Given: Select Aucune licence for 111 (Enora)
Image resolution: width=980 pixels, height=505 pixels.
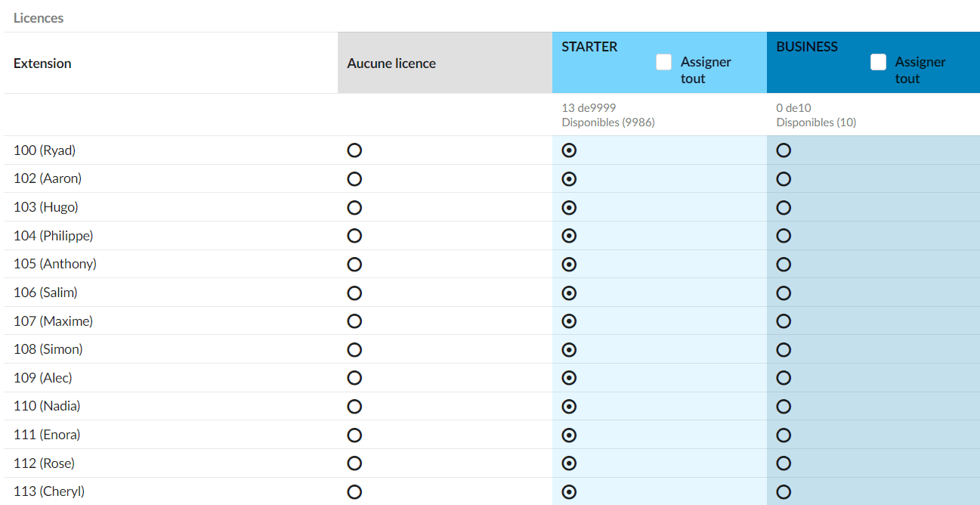Looking at the screenshot, I should click(354, 435).
